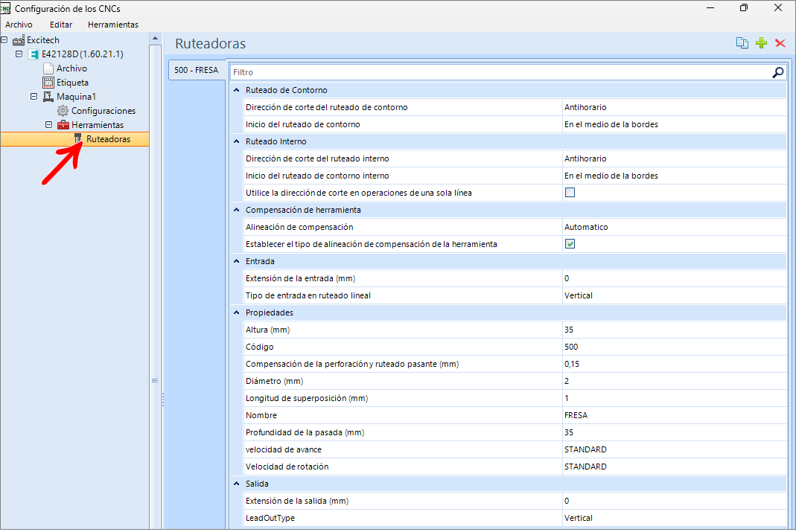Toggle tool compensation alignment type checkbox
Viewport: 796px width, 532px height.
tap(570, 244)
